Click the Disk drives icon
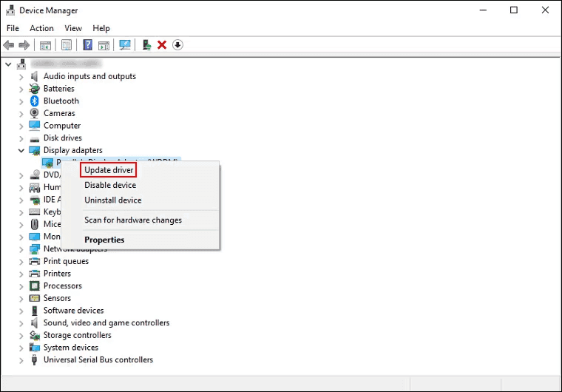Viewport: 562px width, 392px height. 35,139
